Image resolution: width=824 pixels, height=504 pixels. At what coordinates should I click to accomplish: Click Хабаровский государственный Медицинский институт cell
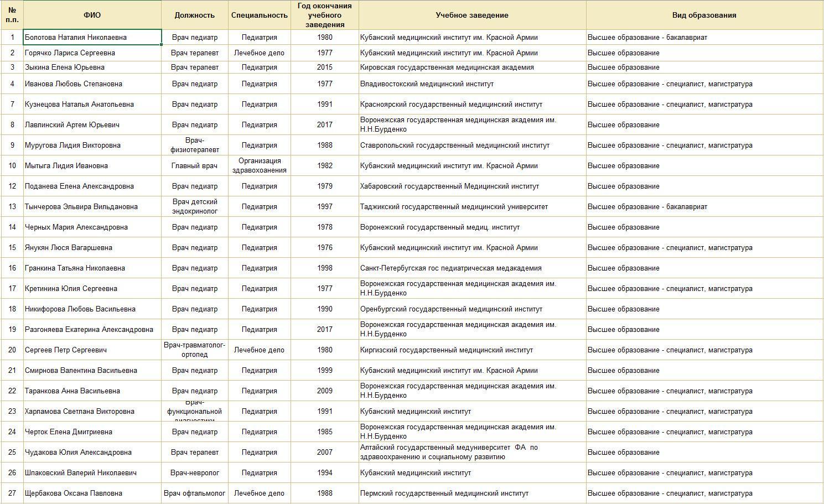point(472,186)
